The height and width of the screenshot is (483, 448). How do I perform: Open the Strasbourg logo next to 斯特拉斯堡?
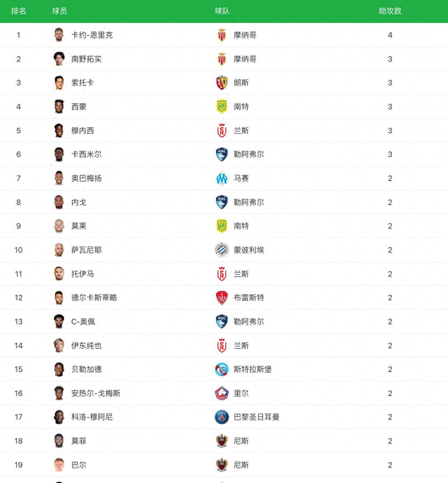click(222, 369)
